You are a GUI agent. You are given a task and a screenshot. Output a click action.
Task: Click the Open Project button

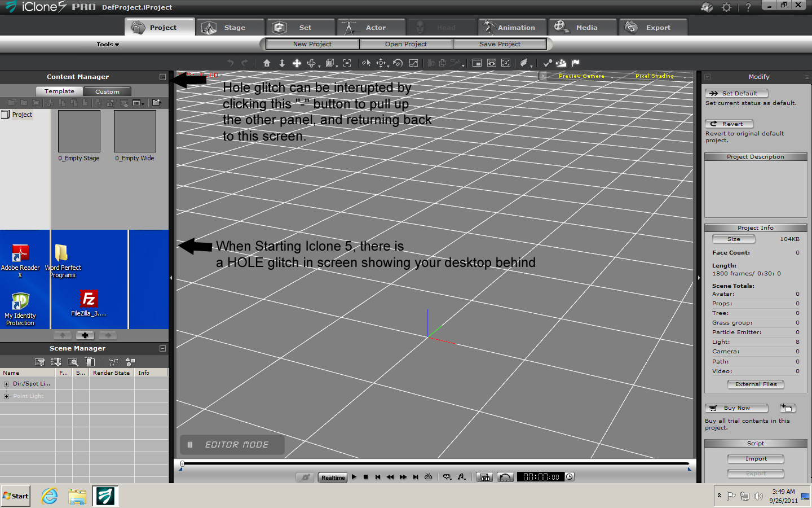406,44
